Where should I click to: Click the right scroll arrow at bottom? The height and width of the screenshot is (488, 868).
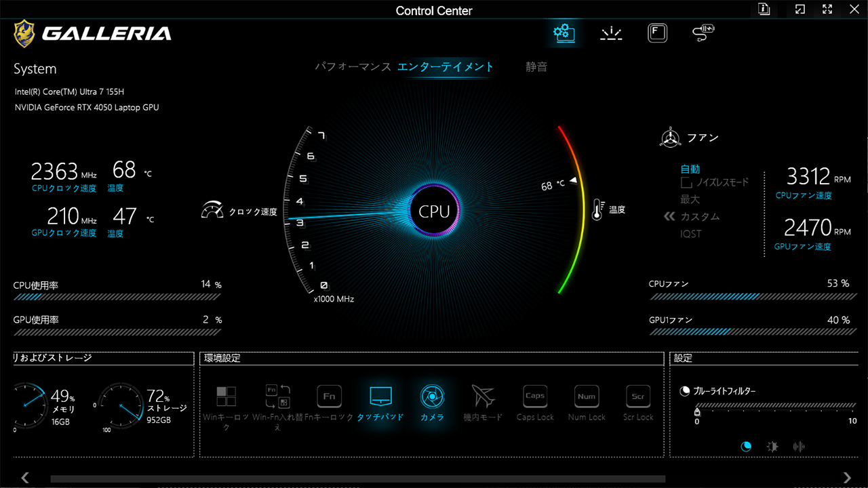846,478
